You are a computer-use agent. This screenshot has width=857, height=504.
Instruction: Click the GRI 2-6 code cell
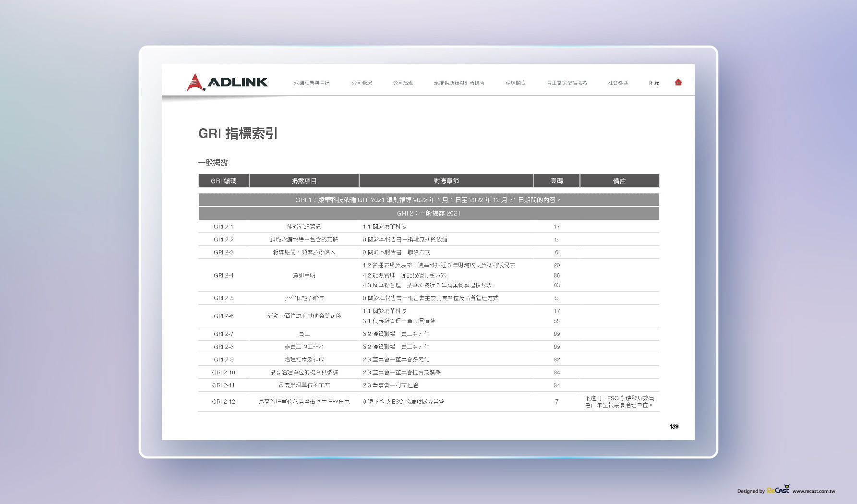[x=224, y=316]
